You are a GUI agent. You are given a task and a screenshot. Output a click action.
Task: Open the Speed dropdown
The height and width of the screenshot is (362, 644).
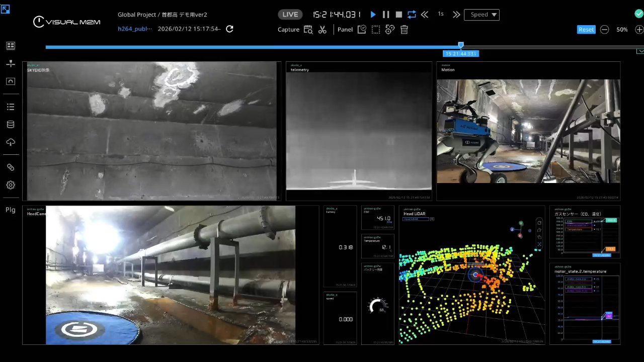coord(481,15)
